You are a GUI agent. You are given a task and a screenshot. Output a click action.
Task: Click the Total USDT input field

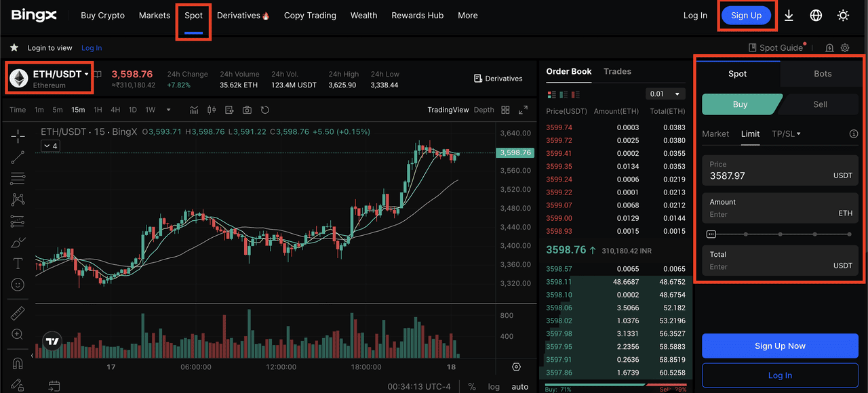click(x=780, y=260)
